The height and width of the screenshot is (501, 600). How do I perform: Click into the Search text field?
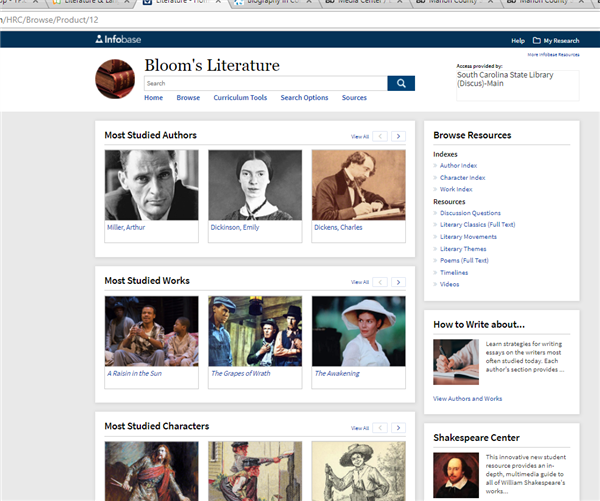click(x=266, y=83)
